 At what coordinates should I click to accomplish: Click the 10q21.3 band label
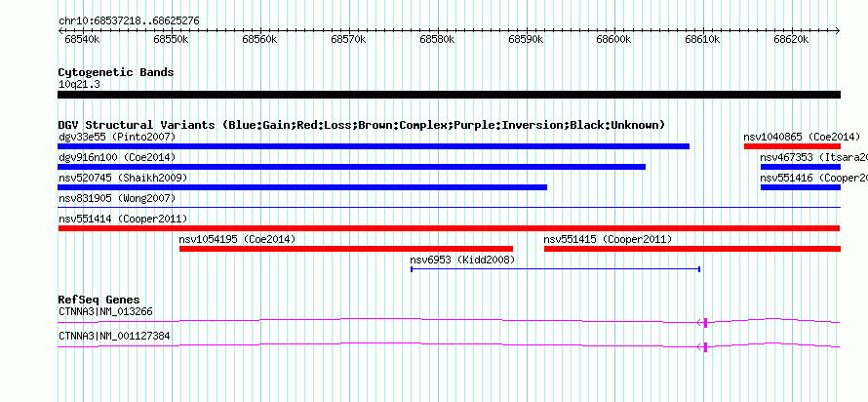pos(79,85)
